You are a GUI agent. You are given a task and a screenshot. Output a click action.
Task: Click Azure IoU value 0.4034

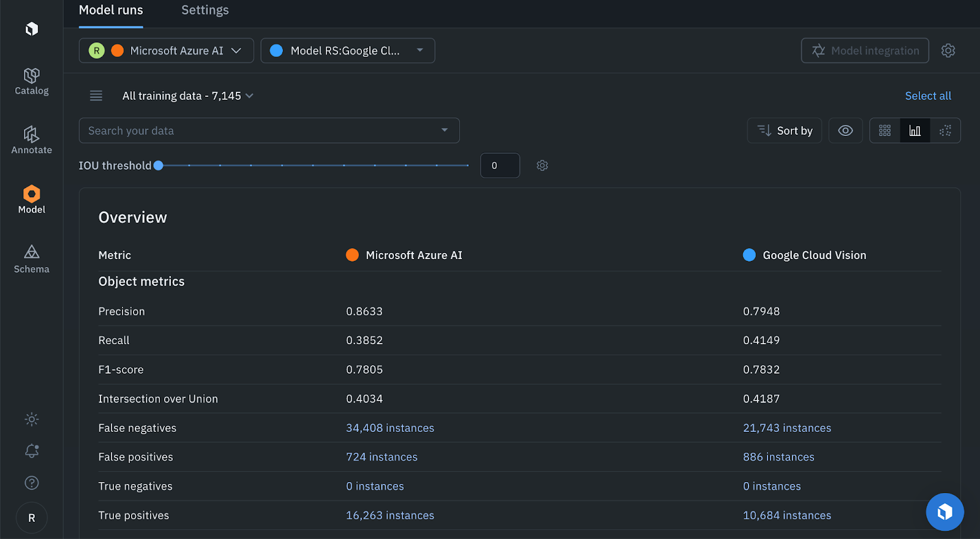pyautogui.click(x=364, y=399)
